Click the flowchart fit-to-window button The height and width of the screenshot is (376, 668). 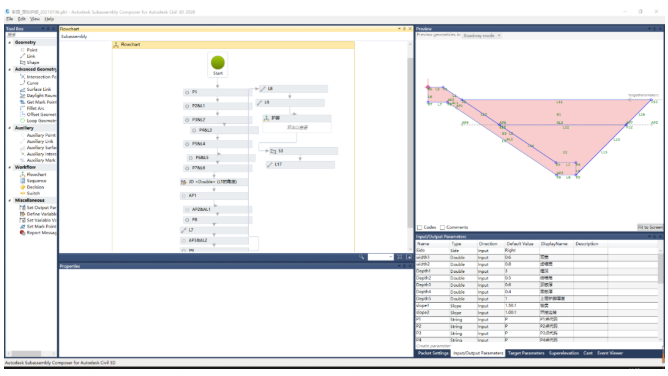pos(400,257)
